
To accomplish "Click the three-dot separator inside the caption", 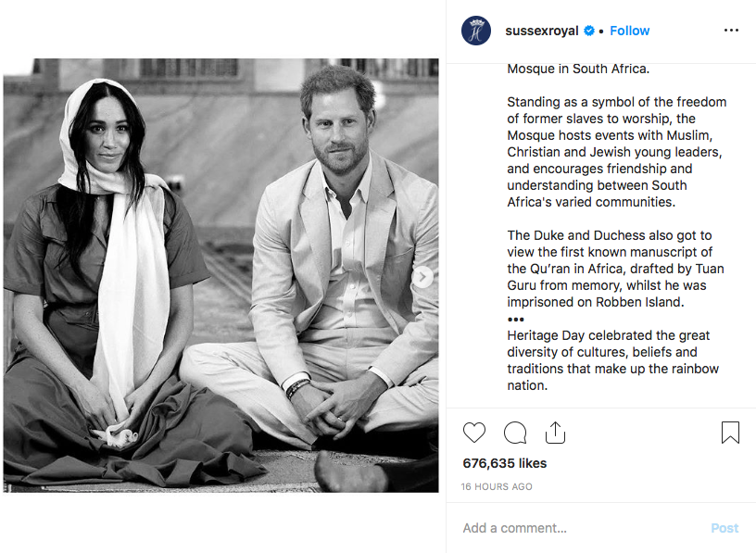I will point(516,319).
